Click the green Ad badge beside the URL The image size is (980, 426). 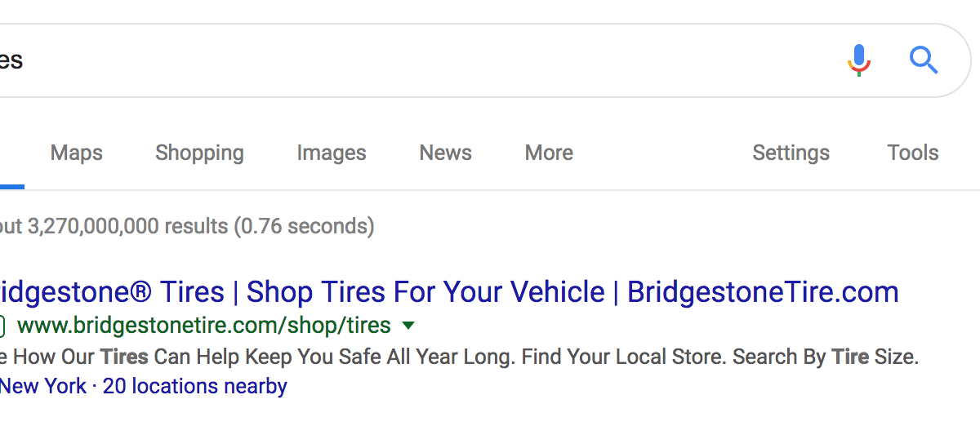coord(2,326)
